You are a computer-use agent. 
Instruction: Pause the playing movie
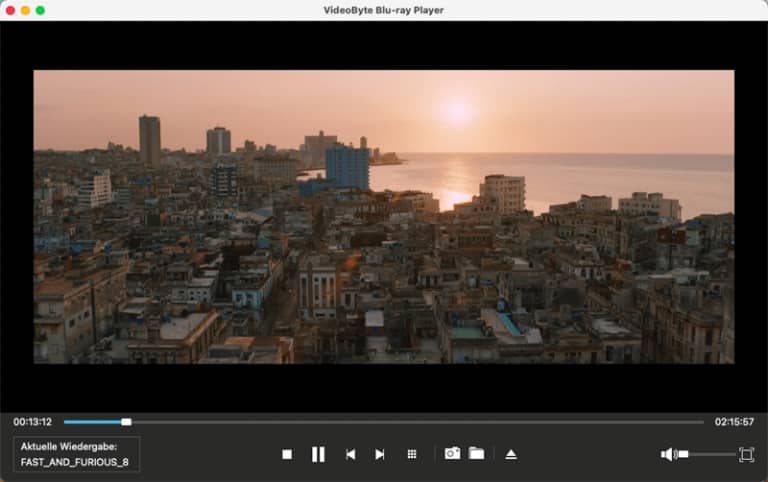click(318, 454)
